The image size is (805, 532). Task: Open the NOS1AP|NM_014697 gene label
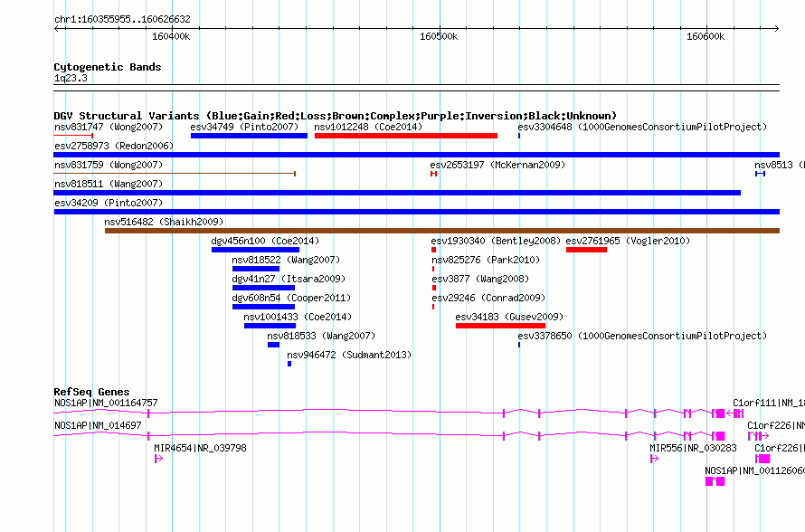98,426
